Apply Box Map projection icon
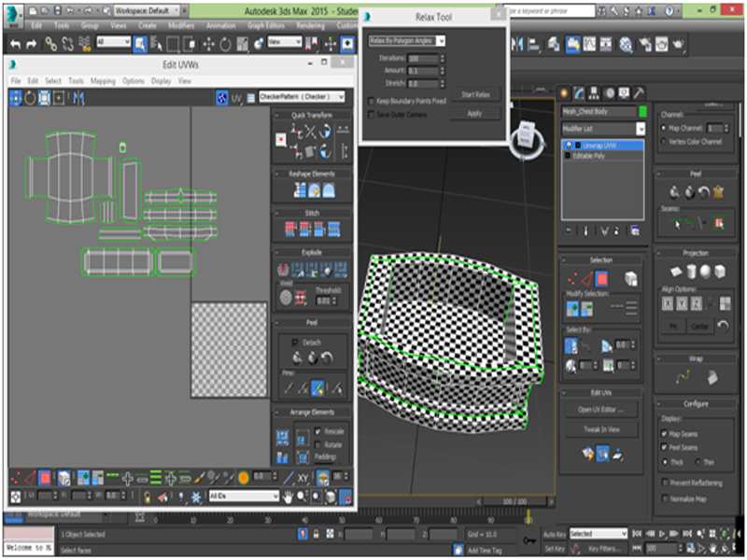 point(720,272)
